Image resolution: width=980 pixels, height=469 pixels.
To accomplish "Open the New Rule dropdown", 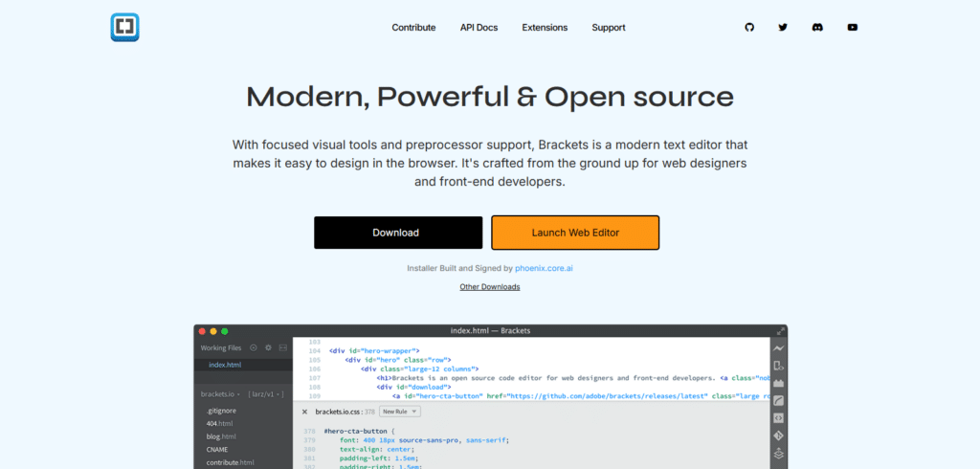I will pyautogui.click(x=400, y=412).
